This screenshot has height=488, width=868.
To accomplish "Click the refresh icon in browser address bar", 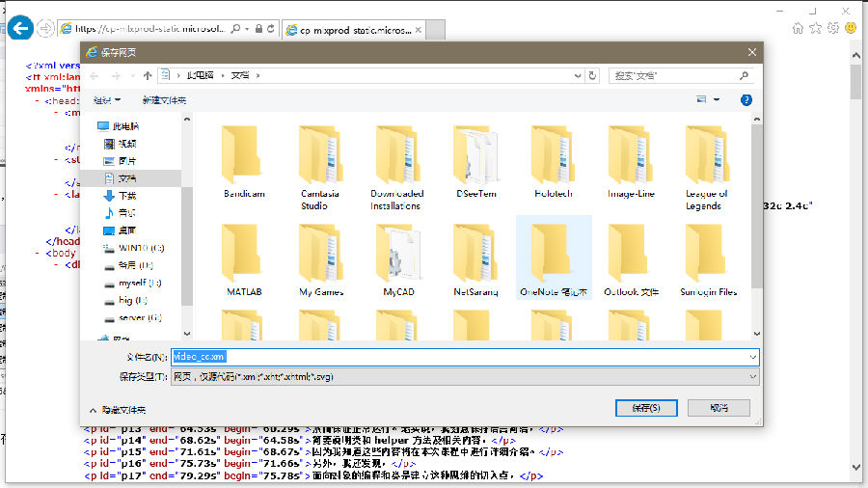I will pyautogui.click(x=271, y=29).
